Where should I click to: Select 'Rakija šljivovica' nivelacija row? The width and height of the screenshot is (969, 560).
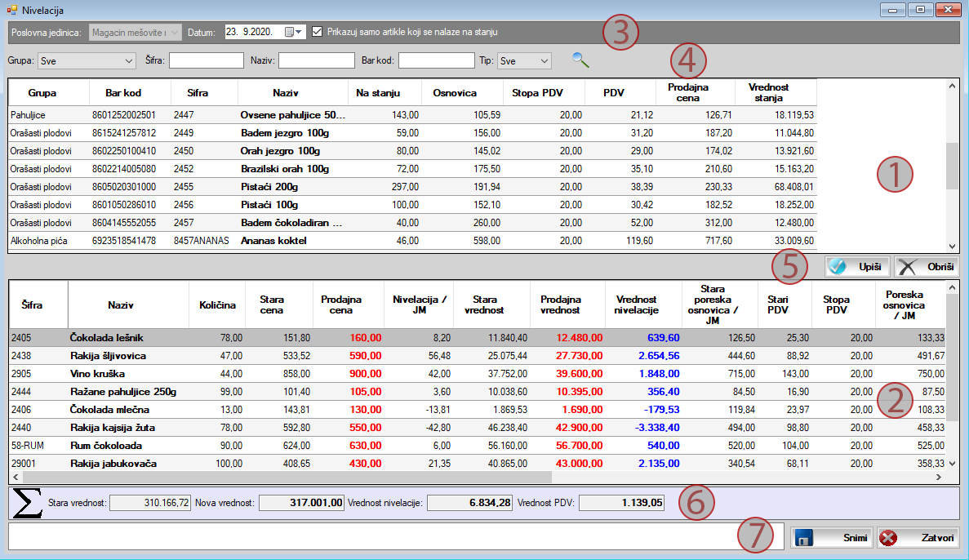pyautogui.click(x=478, y=355)
